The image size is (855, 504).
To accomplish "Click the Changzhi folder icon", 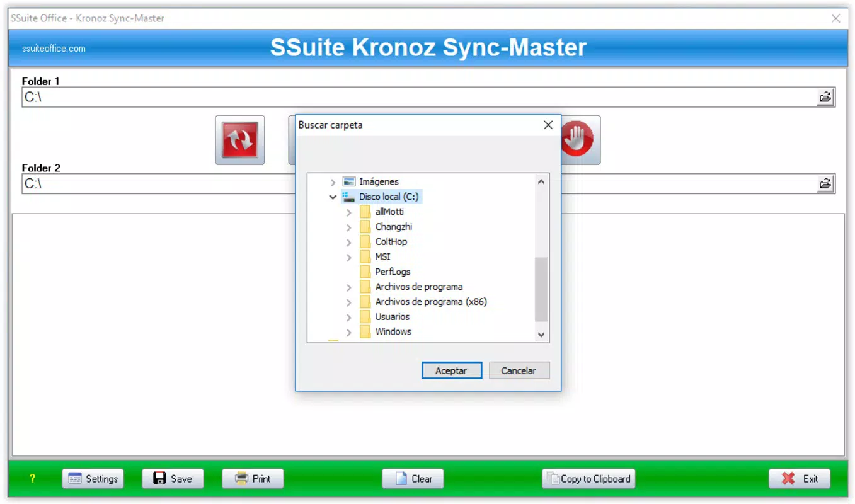I will (x=365, y=227).
